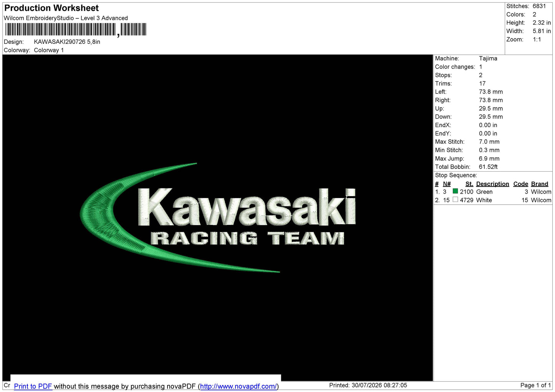
Task: Click the Width value 5.81 in
Action: pyautogui.click(x=542, y=31)
